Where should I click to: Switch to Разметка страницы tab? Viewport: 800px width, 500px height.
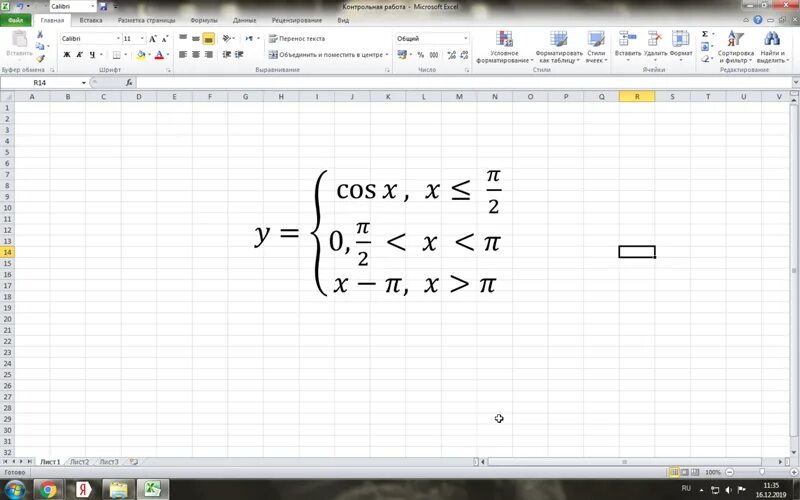coord(146,20)
